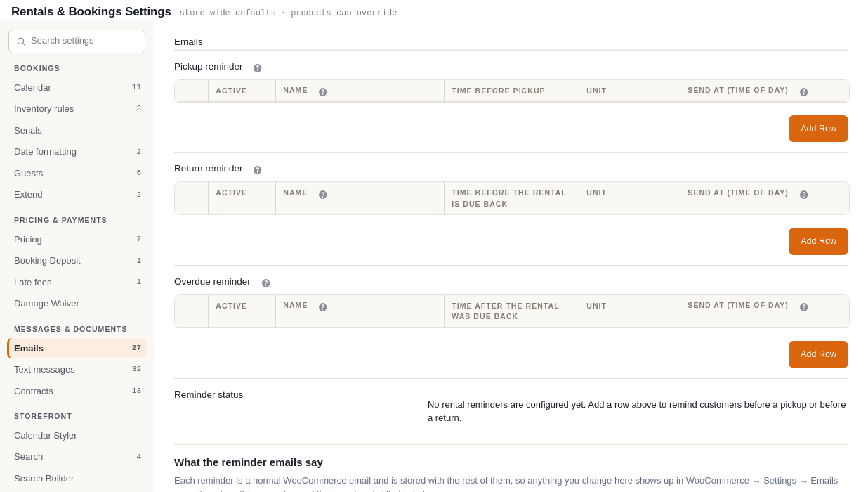Viewport: 868px width, 492px height.
Task: Show Name column help in Pickup reminder table
Action: [x=323, y=92]
